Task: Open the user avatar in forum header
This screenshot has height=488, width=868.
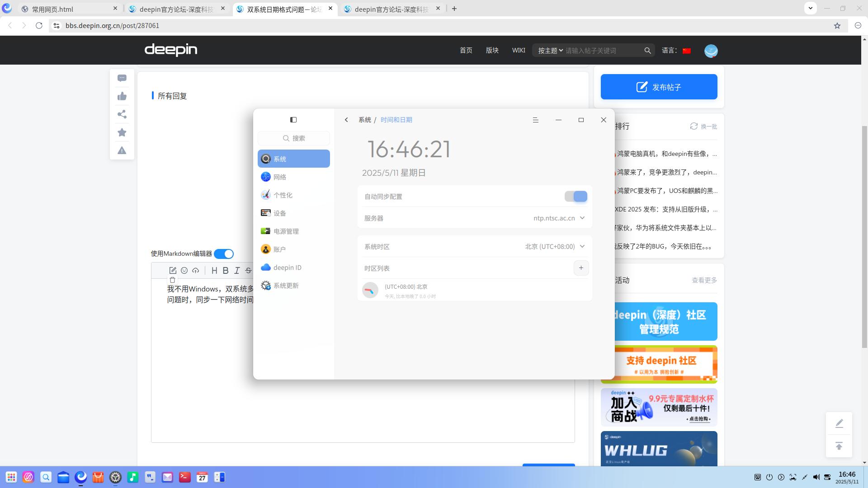Action: pyautogui.click(x=711, y=51)
